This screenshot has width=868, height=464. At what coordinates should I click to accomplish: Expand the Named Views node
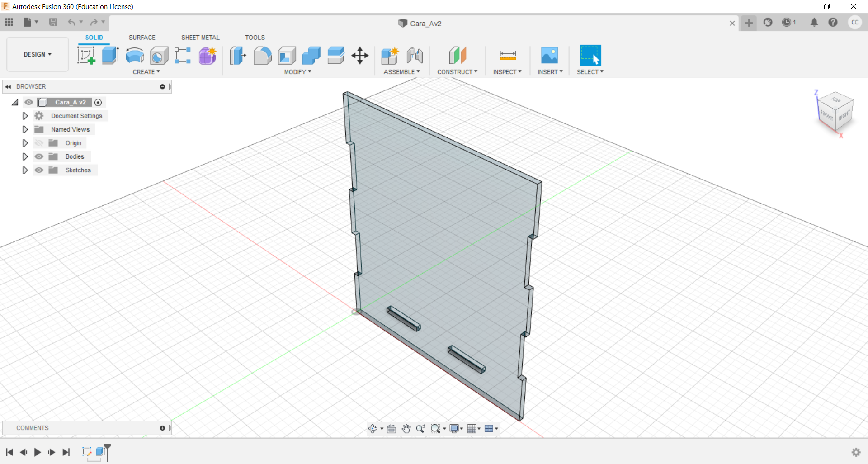pyautogui.click(x=25, y=129)
